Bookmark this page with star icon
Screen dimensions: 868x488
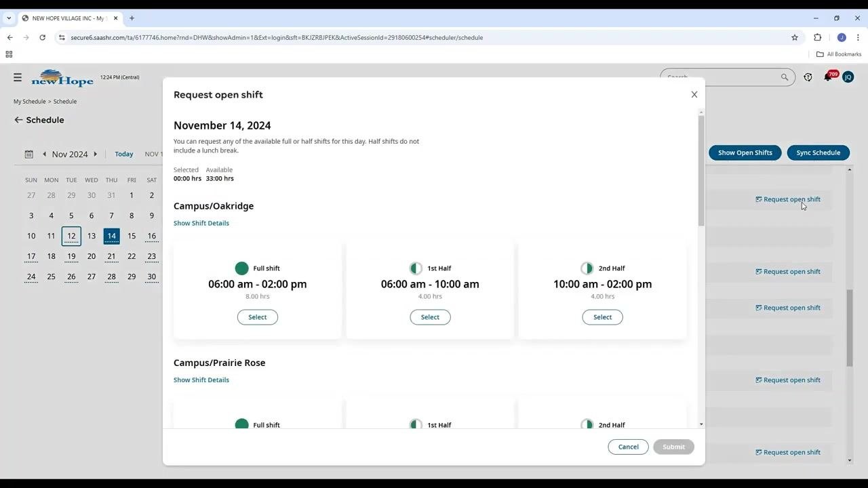click(795, 37)
